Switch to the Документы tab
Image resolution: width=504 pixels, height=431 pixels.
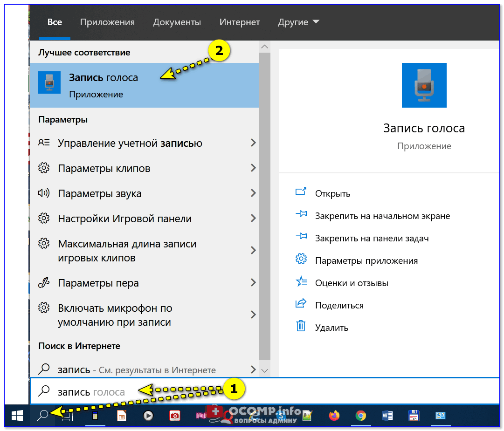(177, 22)
